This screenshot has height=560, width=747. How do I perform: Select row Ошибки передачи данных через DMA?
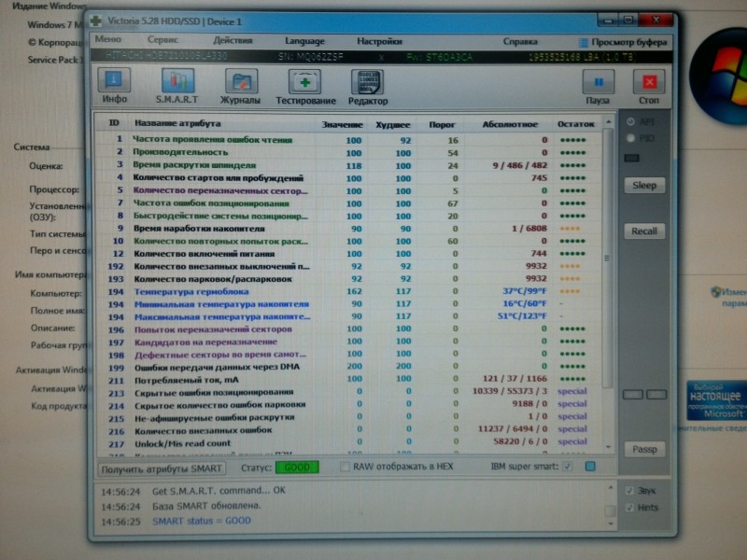pyautogui.click(x=347, y=367)
